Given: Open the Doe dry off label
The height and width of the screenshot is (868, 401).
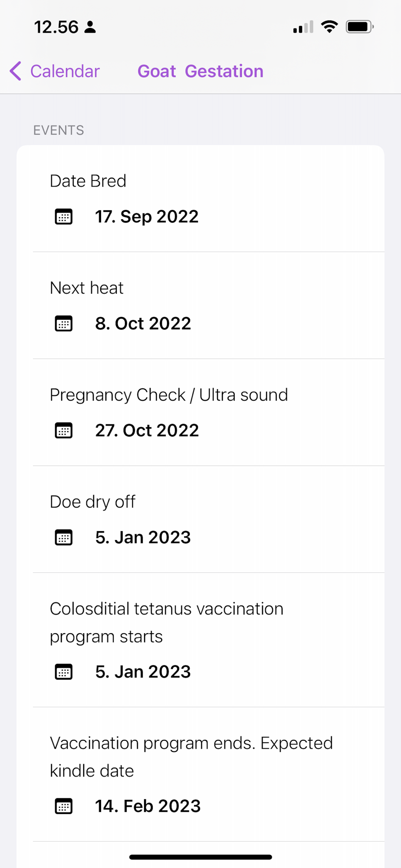Looking at the screenshot, I should (x=92, y=502).
